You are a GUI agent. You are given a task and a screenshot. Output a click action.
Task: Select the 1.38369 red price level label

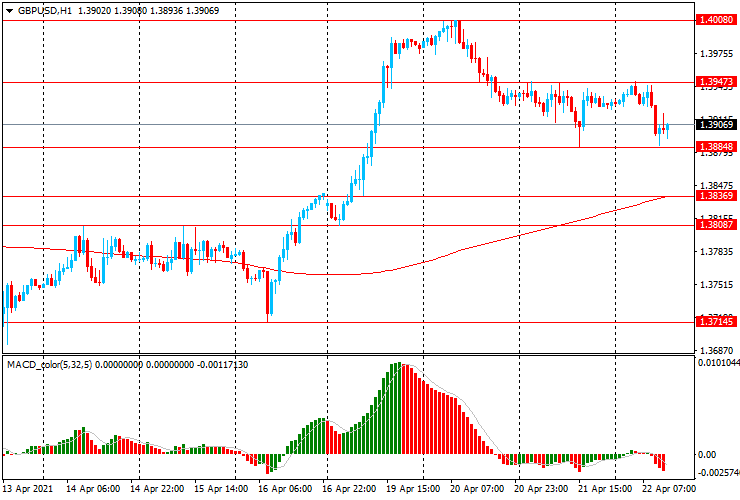pyautogui.click(x=716, y=196)
